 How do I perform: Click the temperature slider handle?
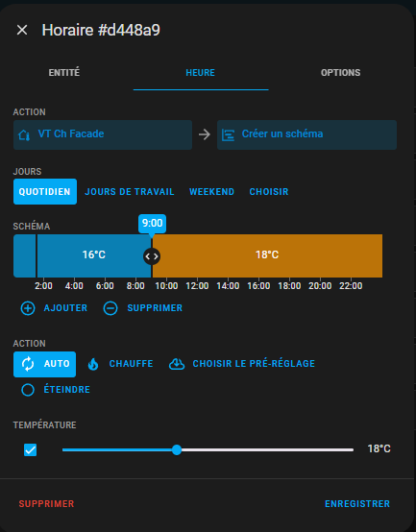177,449
